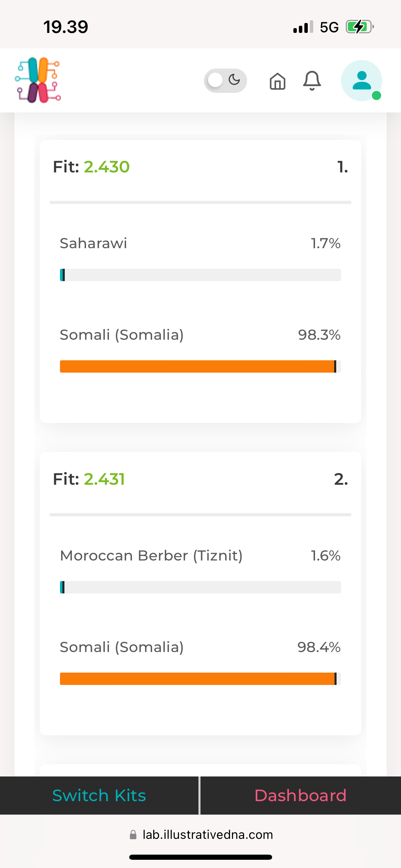Click the first Somali 98.3% orange bar
This screenshot has height=868, width=401.
(200, 366)
